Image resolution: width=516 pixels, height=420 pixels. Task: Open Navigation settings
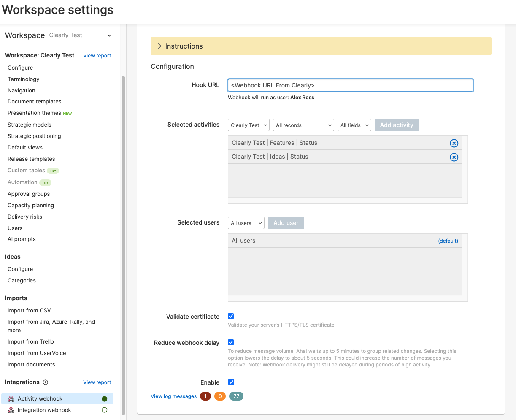coord(22,90)
